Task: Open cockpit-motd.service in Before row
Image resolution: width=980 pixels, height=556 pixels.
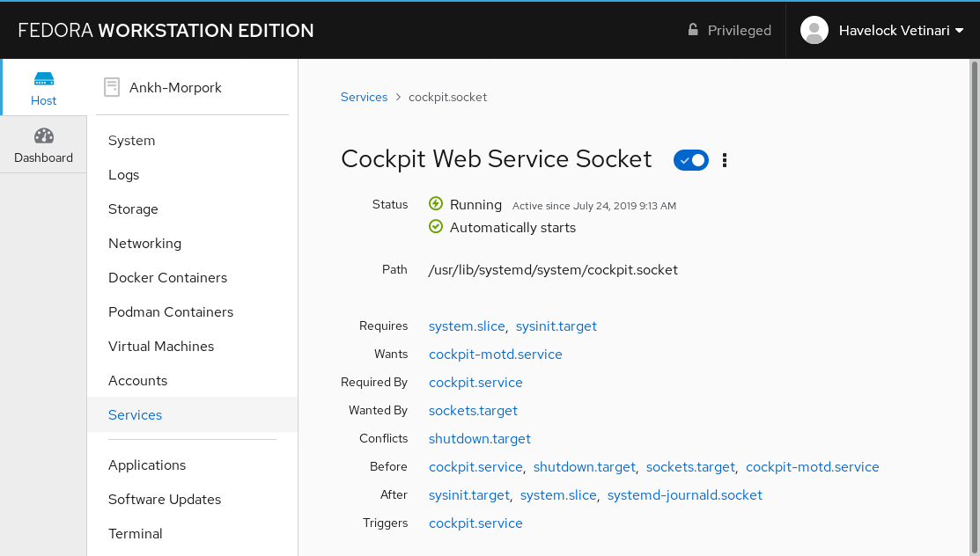Action: pyautogui.click(x=813, y=466)
